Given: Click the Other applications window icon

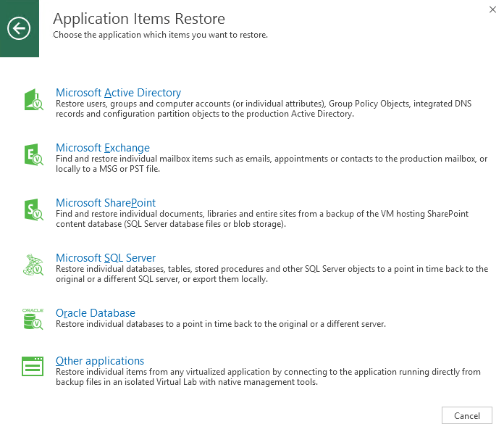Looking at the screenshot, I should 33,366.
